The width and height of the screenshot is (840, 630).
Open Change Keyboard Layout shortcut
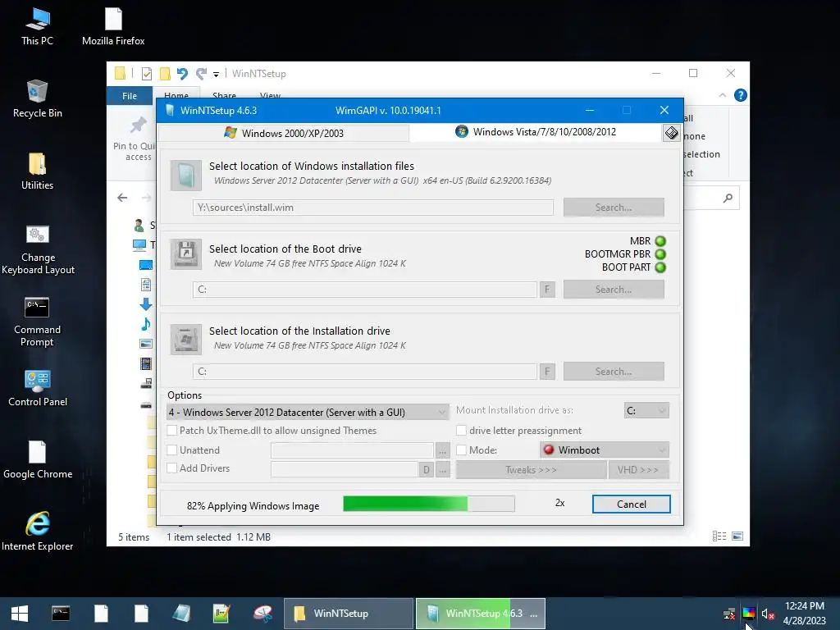pos(38,249)
